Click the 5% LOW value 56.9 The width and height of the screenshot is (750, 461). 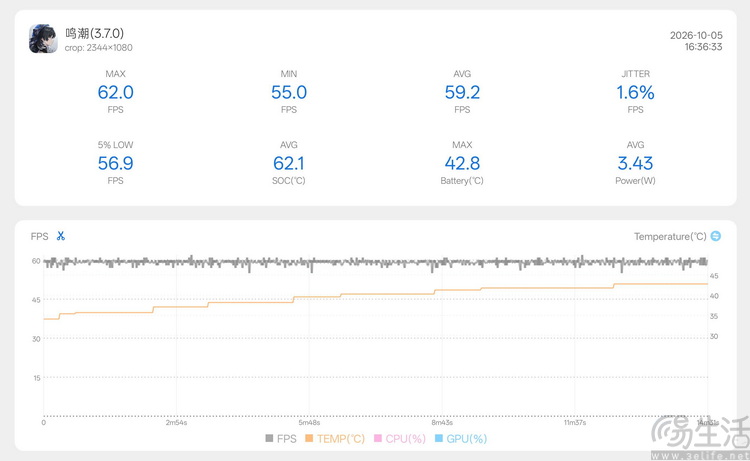pos(116,164)
